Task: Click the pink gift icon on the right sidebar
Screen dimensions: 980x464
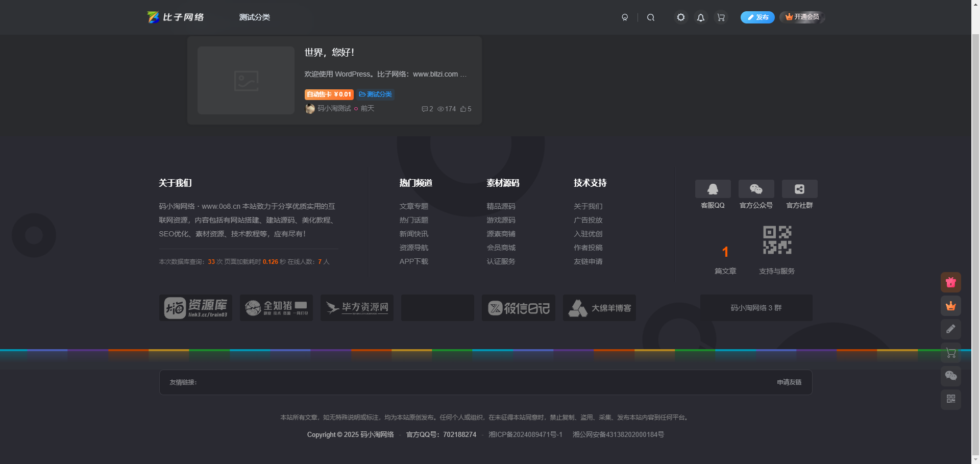Action: 950,282
